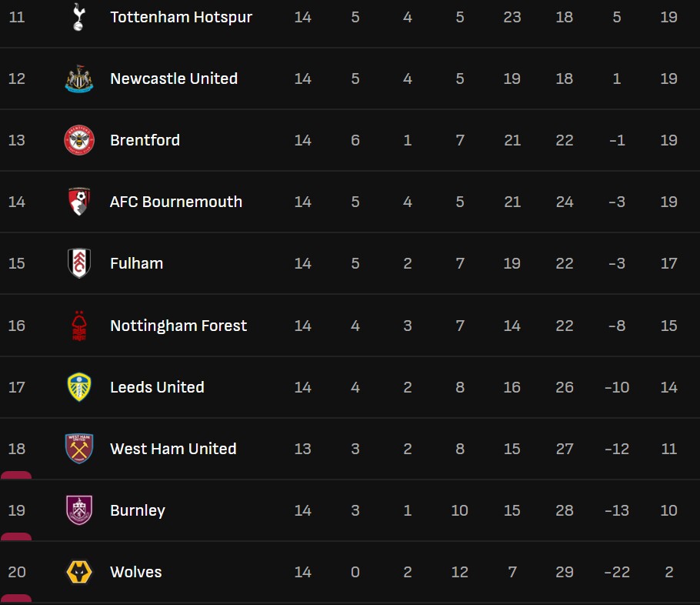Open the Newcastle United team link
Screen dimensions: 700x605
[x=174, y=79]
